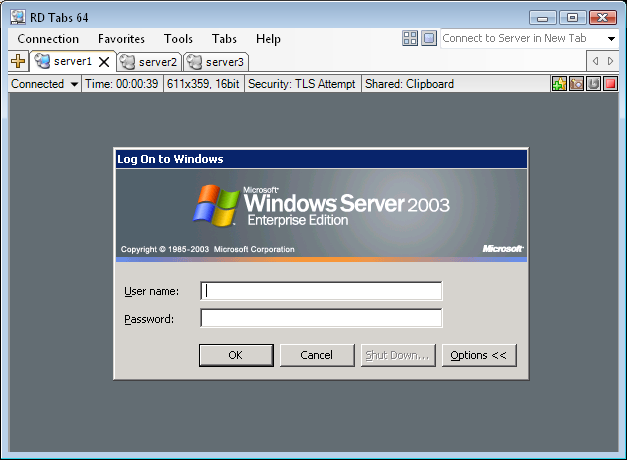Click the Shared: Clipboard status text
The width and height of the screenshot is (627, 460).
(409, 84)
